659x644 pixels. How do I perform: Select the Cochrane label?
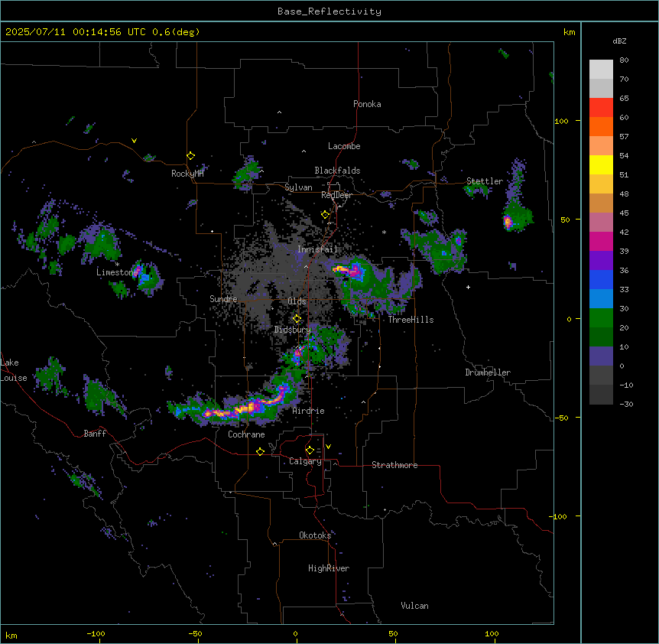pos(246,434)
